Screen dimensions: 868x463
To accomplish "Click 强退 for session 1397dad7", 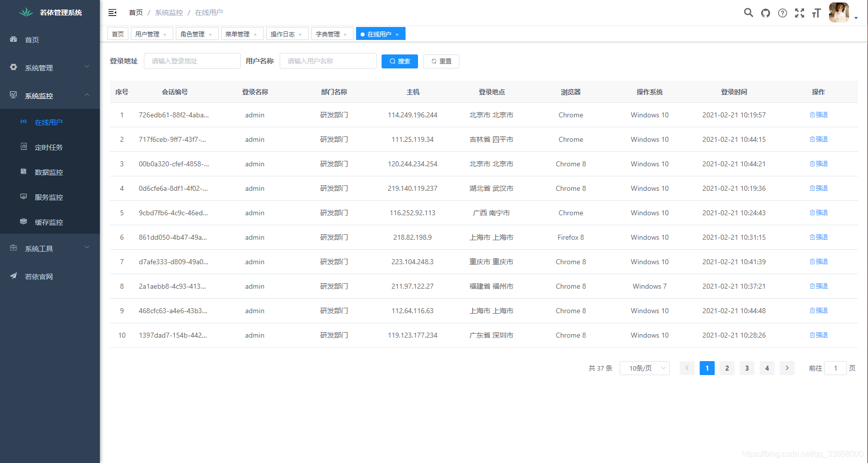I will [x=819, y=335].
